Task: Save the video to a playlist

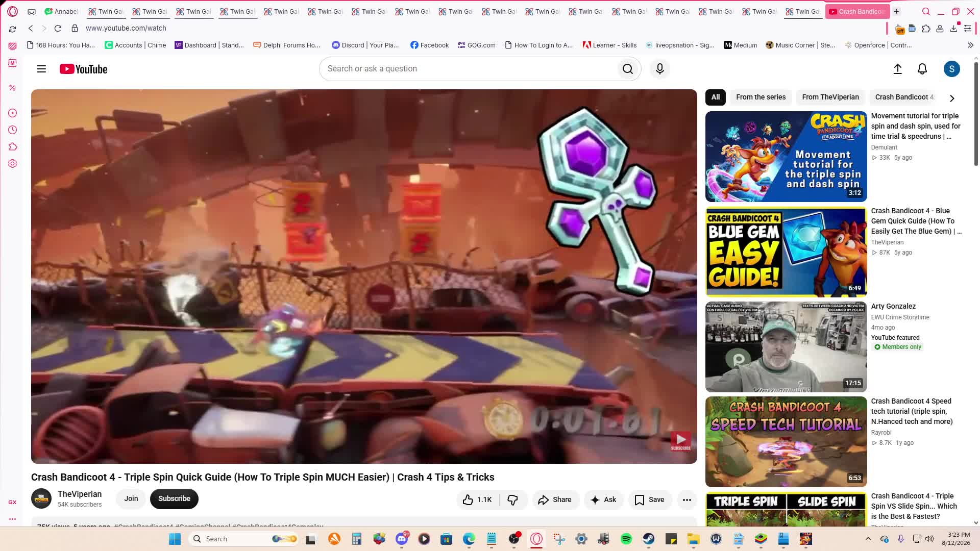Action: tap(649, 499)
